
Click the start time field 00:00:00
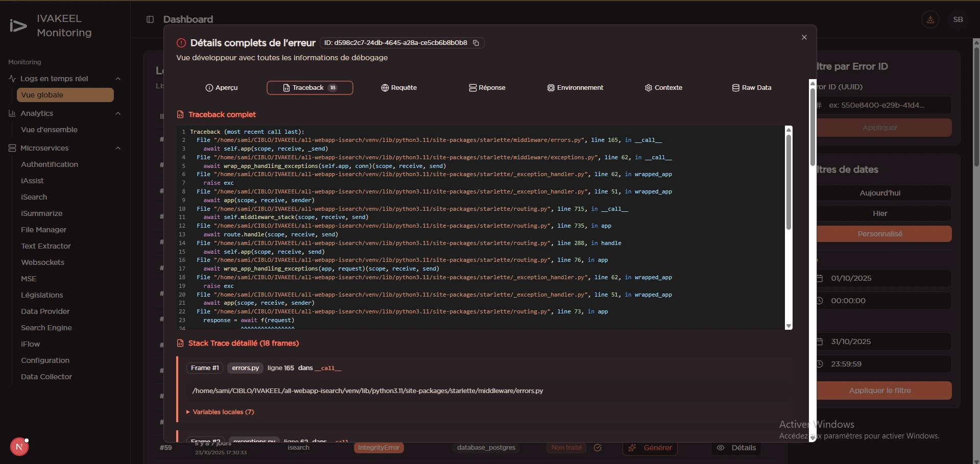pos(884,301)
